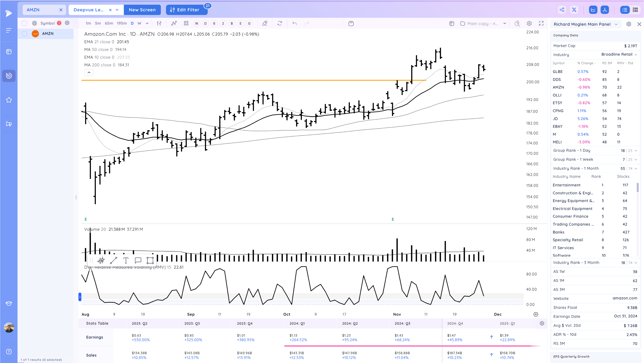The image size is (644, 363).
Task: Open the alert clock icon
Action: 517,23
